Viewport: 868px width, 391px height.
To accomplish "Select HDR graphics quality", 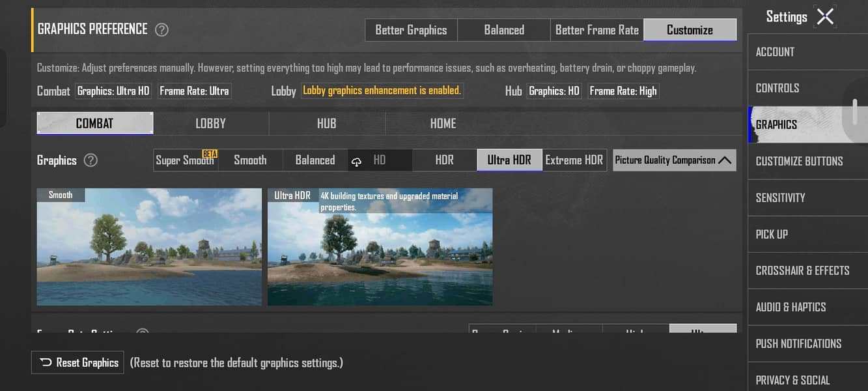I will coord(445,160).
